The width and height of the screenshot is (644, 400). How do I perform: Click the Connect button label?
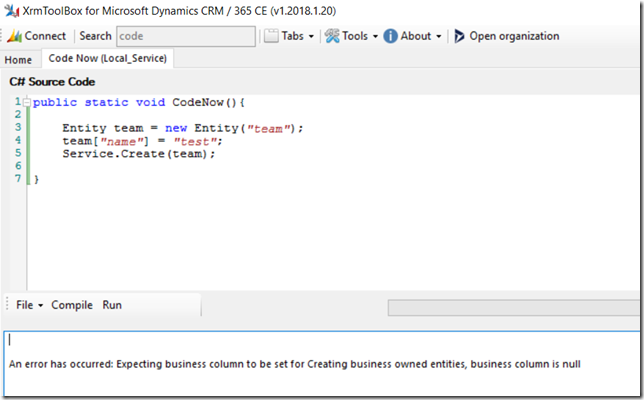point(45,36)
